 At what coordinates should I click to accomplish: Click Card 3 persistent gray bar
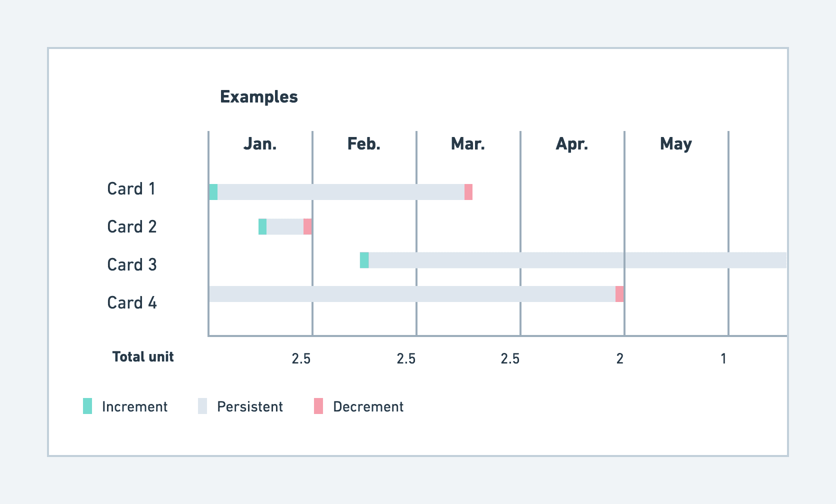coord(575,260)
